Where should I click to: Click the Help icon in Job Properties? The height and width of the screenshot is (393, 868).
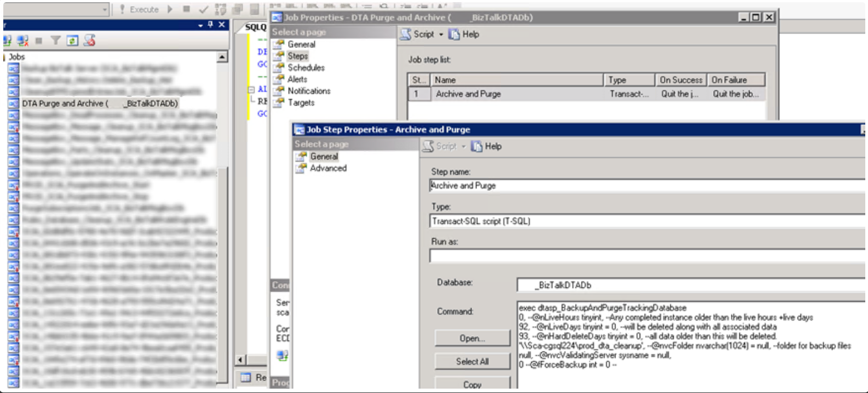(464, 34)
